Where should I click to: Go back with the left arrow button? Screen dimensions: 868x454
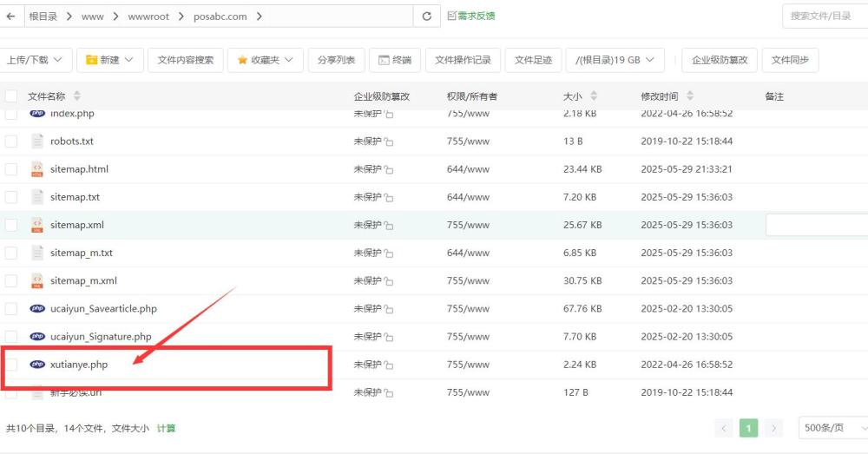tap(10, 16)
